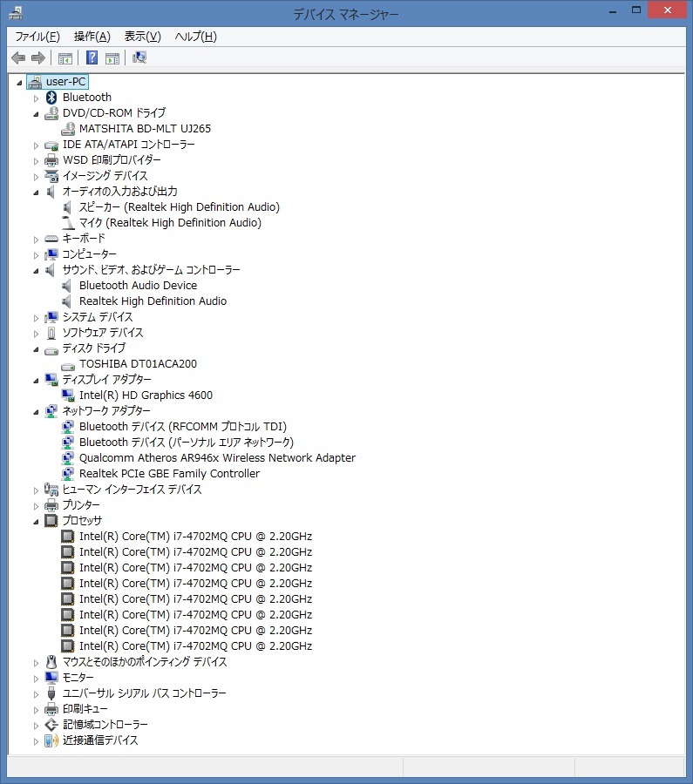Collapse the オーディオの入力および出力 category
The image size is (693, 784).
(36, 193)
